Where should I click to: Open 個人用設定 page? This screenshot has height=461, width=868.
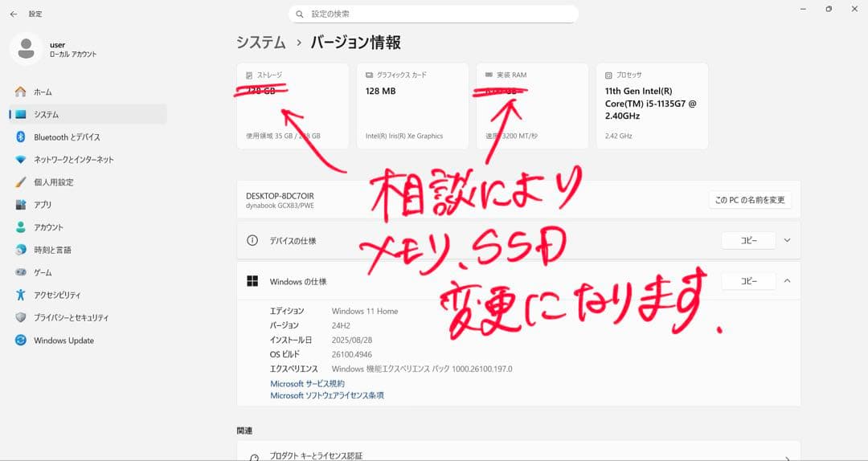pyautogui.click(x=88, y=182)
